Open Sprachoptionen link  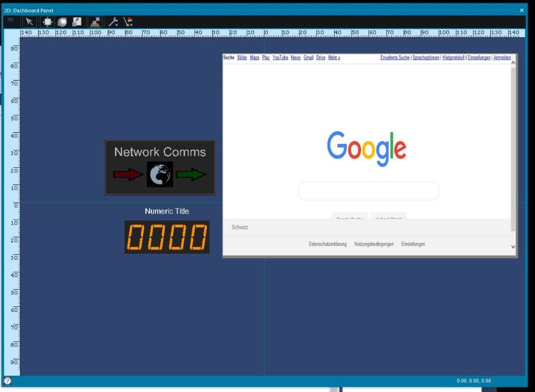(426, 58)
